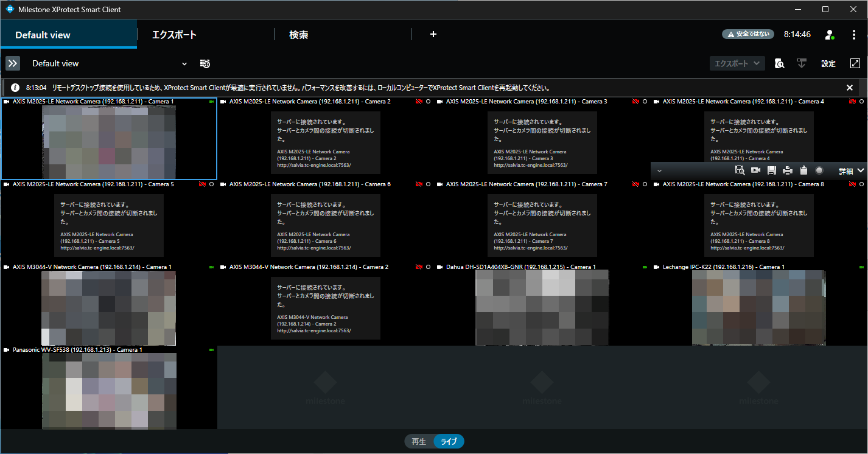Click green live indicator on Lechange IPC-K22 tile
Screen dimensions: 868x454
pyautogui.click(x=861, y=267)
